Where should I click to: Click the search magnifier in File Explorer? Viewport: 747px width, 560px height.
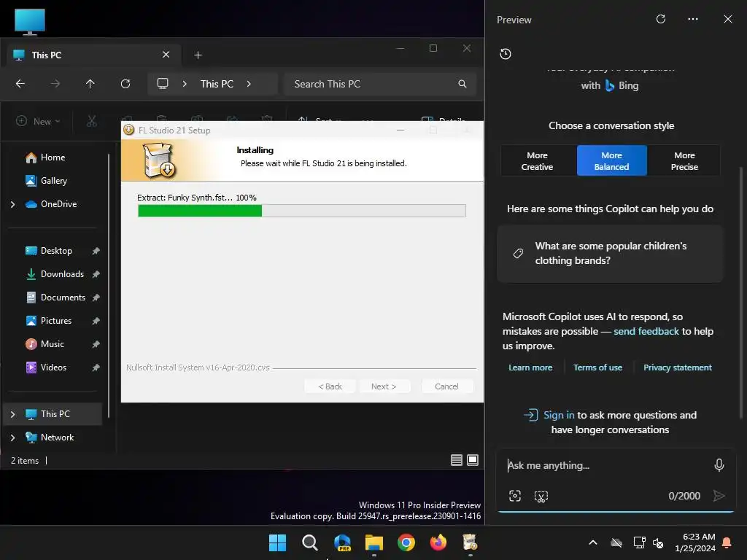click(462, 84)
